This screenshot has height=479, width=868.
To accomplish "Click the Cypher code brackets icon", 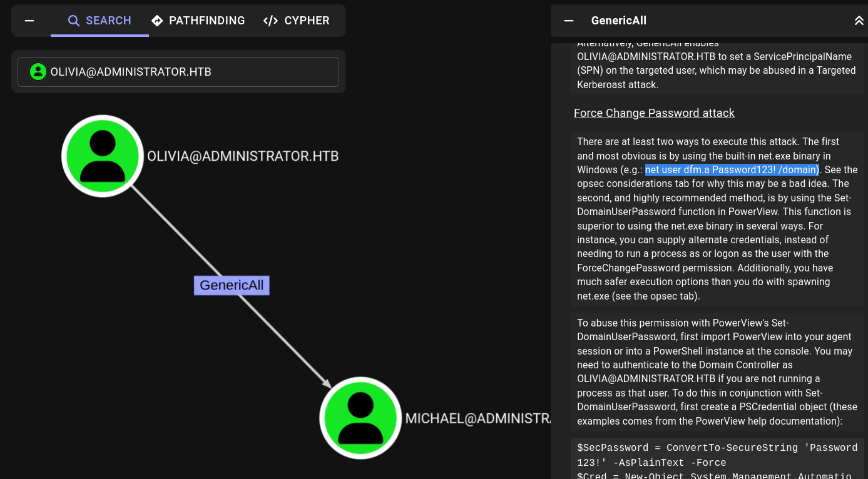I will pyautogui.click(x=270, y=21).
